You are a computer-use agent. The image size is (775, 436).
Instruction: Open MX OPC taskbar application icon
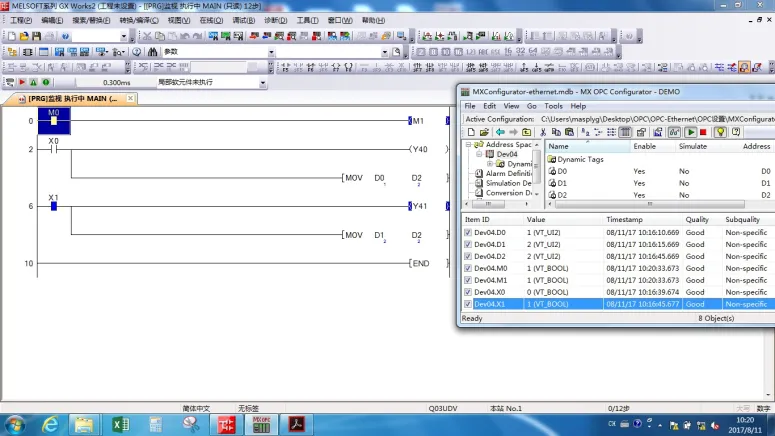coord(261,425)
